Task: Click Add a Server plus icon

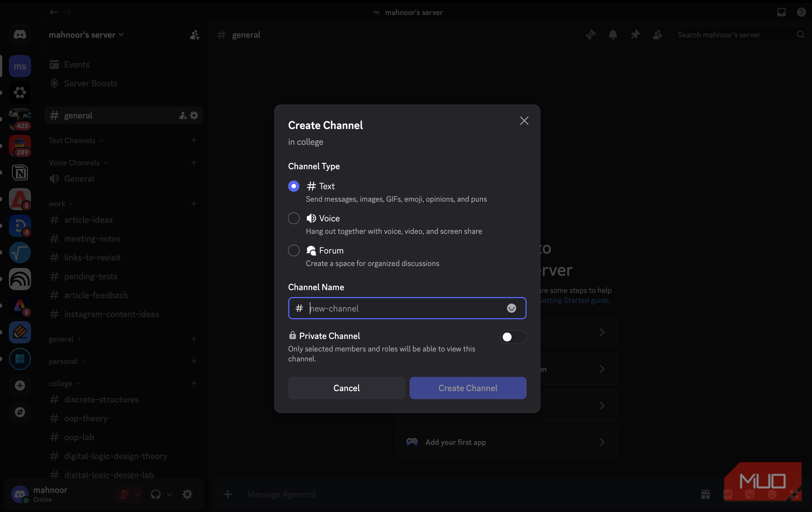Action: point(20,386)
